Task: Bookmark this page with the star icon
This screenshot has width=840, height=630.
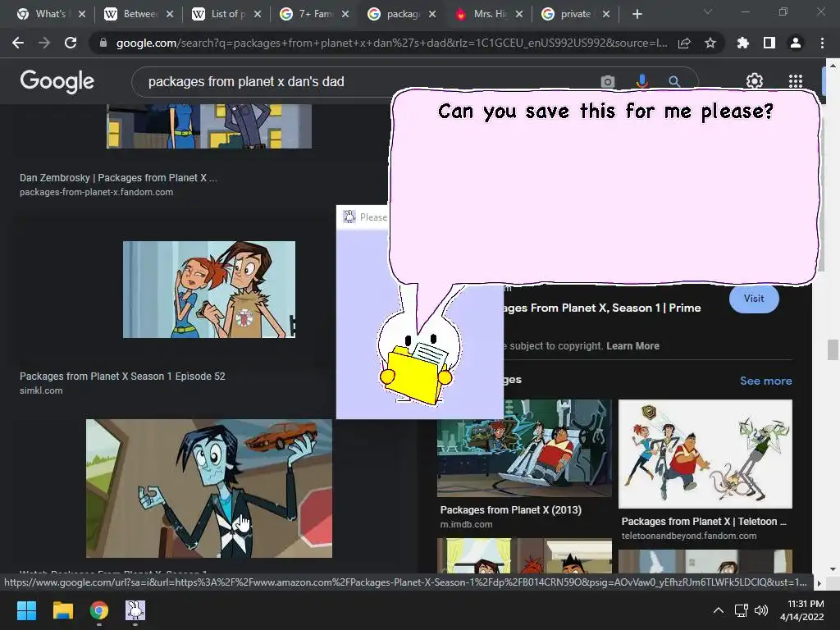Action: 710,43
